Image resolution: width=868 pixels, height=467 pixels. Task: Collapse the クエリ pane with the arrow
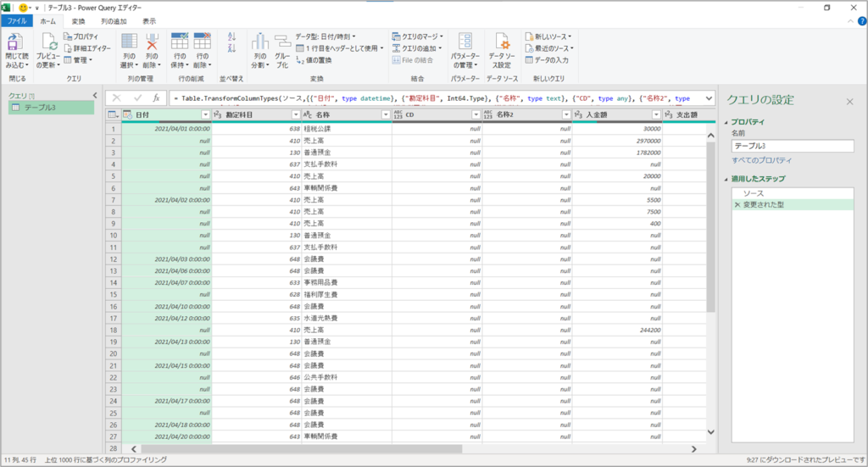(x=95, y=96)
